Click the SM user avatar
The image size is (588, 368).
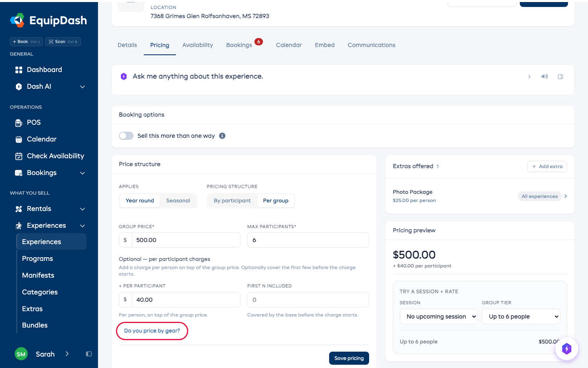pos(21,354)
